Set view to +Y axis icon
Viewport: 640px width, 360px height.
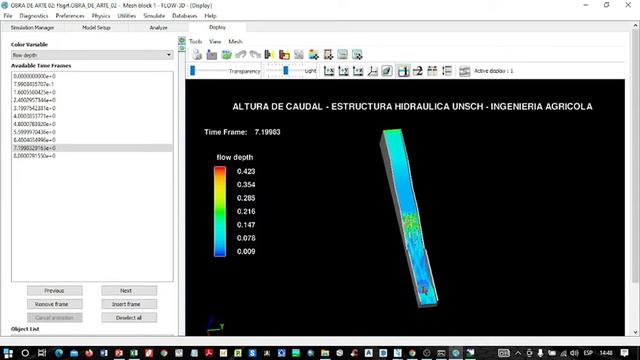pyautogui.click(x=343, y=71)
